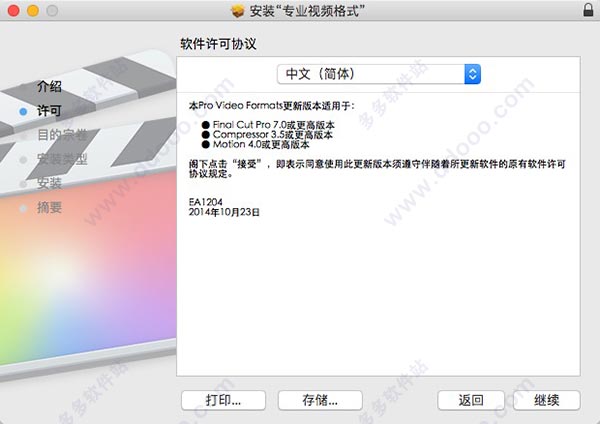Click the Pro Video Formats intro sentence

tap(272, 106)
